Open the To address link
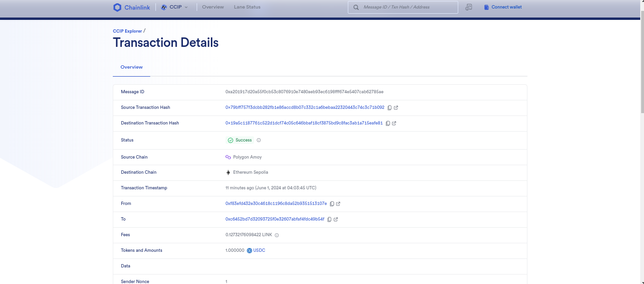The image size is (644, 284). click(275, 219)
